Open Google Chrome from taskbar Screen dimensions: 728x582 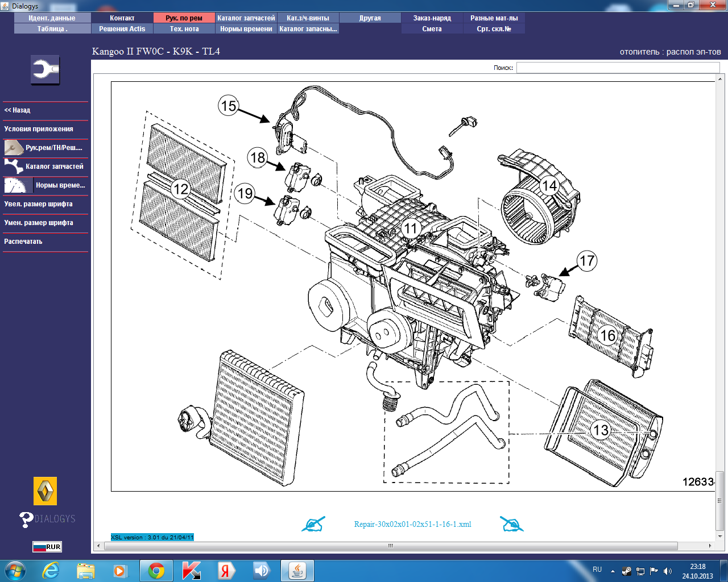(156, 571)
